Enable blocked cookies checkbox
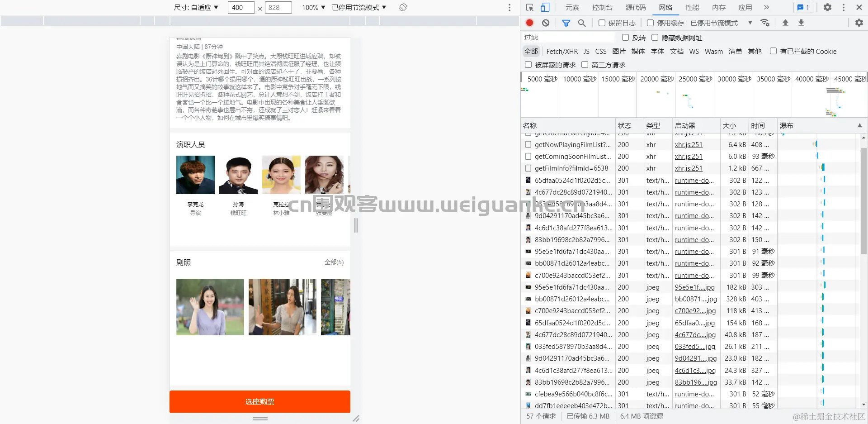This screenshot has height=424, width=868. pyautogui.click(x=774, y=51)
